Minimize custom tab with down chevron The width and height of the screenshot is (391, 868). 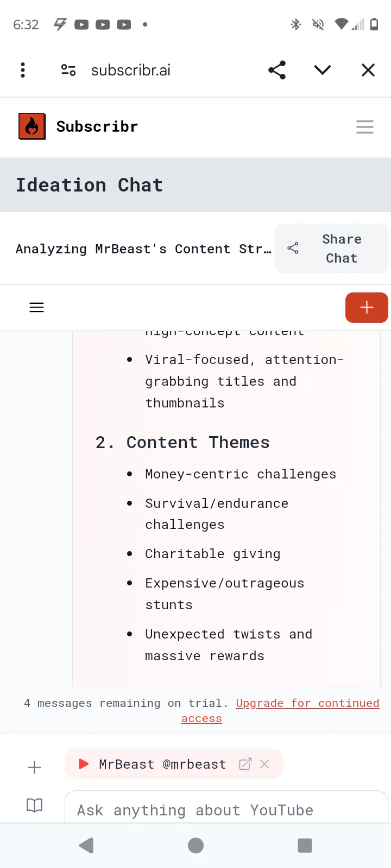pos(323,70)
